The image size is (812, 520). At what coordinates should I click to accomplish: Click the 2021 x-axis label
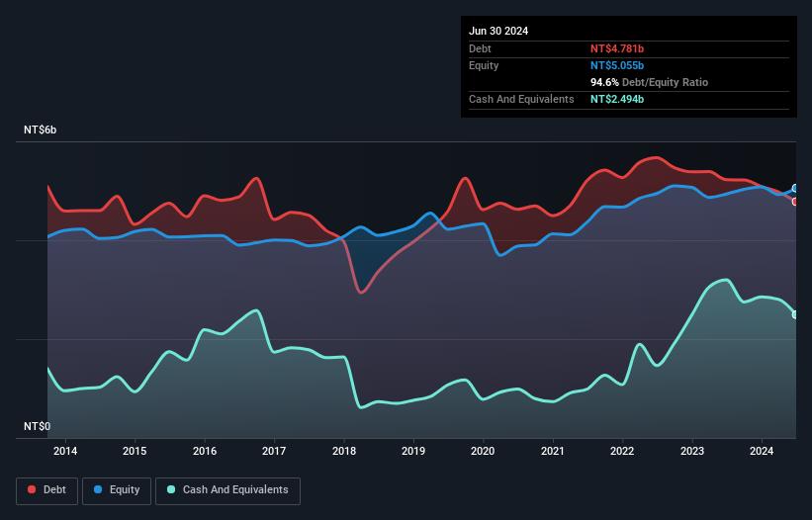(x=553, y=451)
